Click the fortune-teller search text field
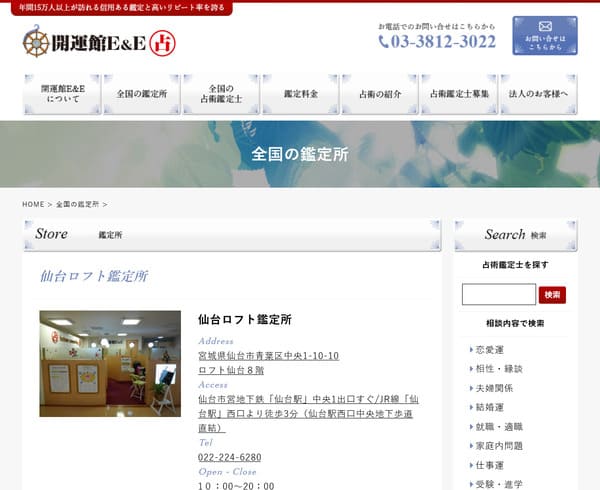Image resolution: width=600 pixels, height=490 pixels. 498,294
